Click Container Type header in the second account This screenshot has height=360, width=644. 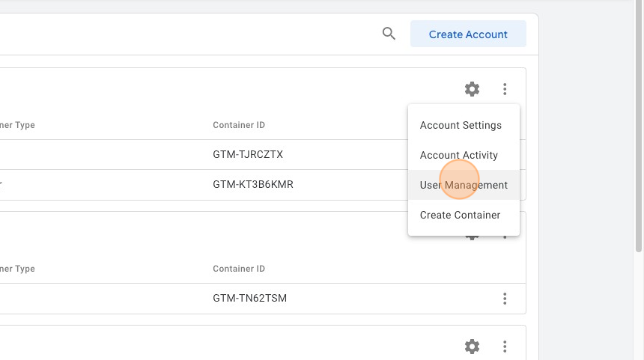[17, 269]
